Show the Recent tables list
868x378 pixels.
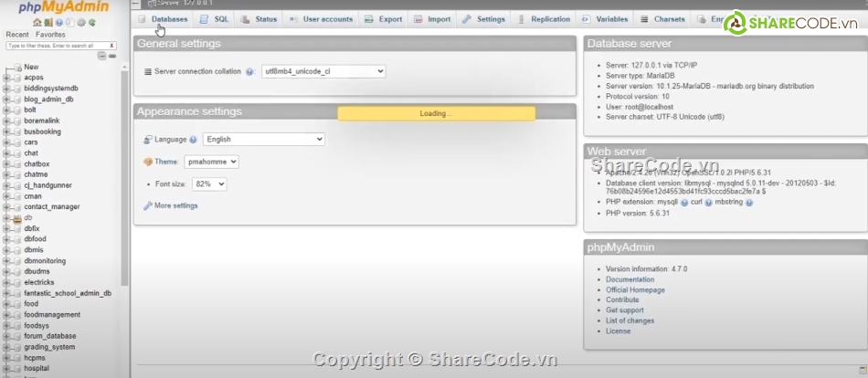point(17,35)
